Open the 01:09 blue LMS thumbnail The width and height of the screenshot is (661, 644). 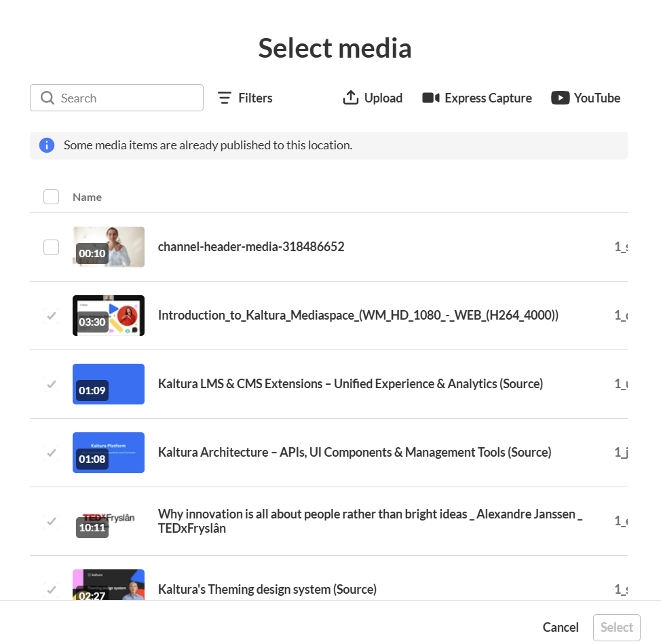109,384
